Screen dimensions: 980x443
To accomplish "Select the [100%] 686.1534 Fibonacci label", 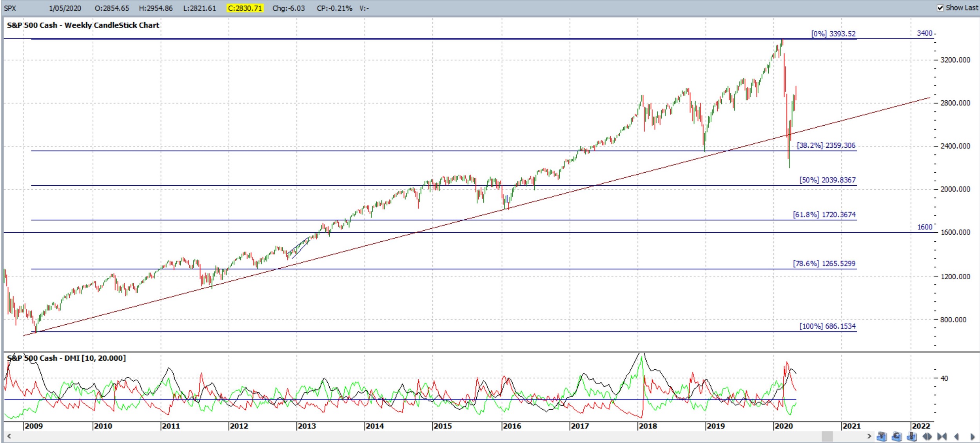I will click(828, 326).
